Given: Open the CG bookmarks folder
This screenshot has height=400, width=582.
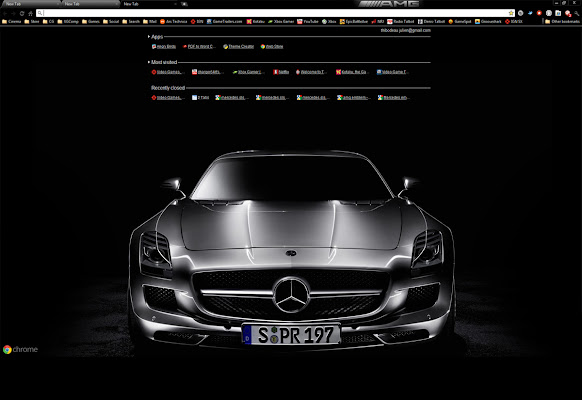Looking at the screenshot, I should (48, 22).
